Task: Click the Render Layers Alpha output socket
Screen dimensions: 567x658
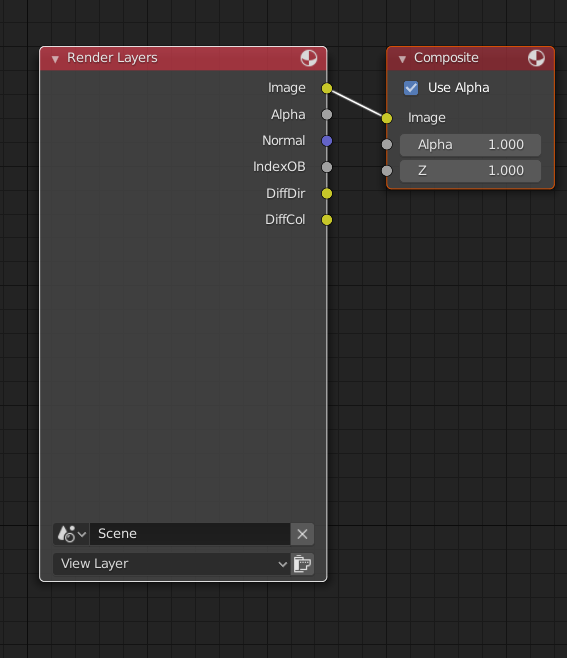Action: [x=327, y=114]
